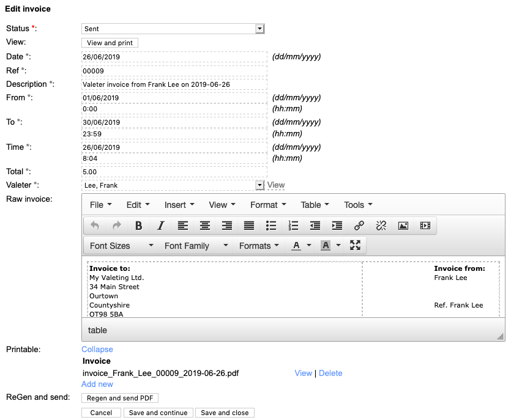Open the Insert menu
Screen dimensions: 511x420
pos(179,205)
